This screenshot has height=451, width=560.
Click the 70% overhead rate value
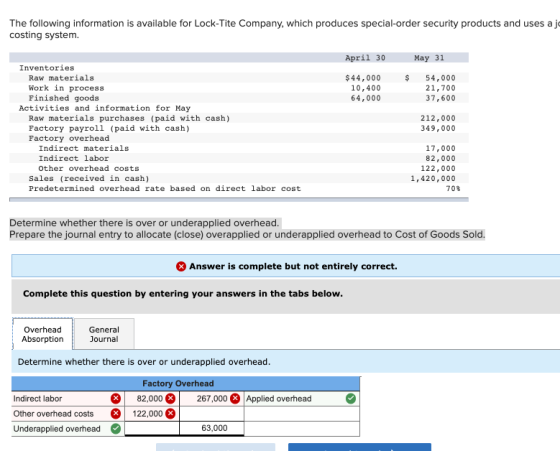pos(453,189)
